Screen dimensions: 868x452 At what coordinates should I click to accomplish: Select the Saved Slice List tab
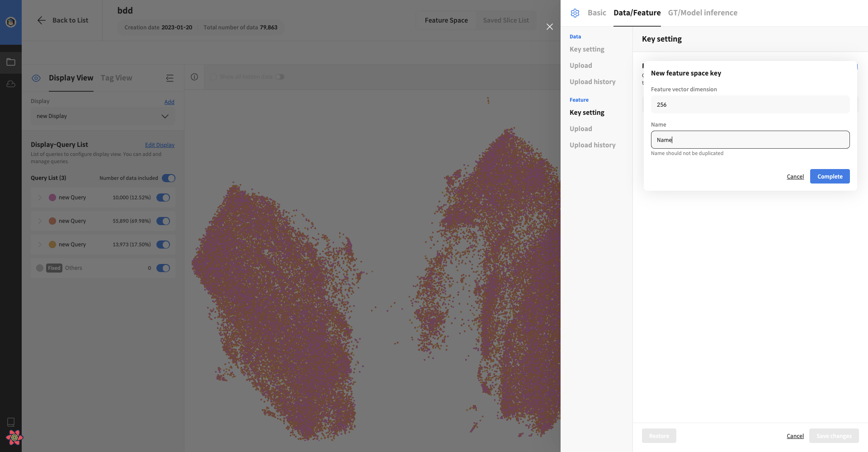pyautogui.click(x=506, y=20)
